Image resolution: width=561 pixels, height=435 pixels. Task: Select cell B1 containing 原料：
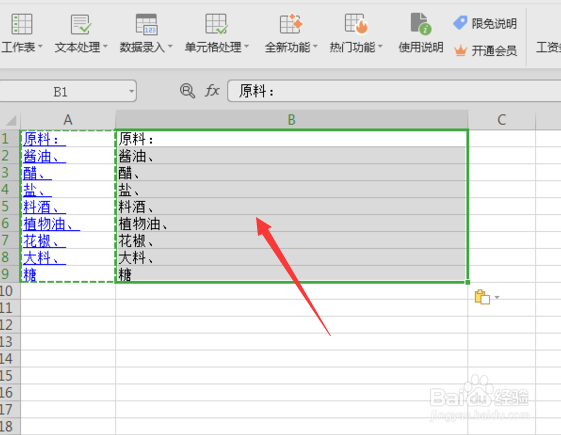click(x=292, y=138)
